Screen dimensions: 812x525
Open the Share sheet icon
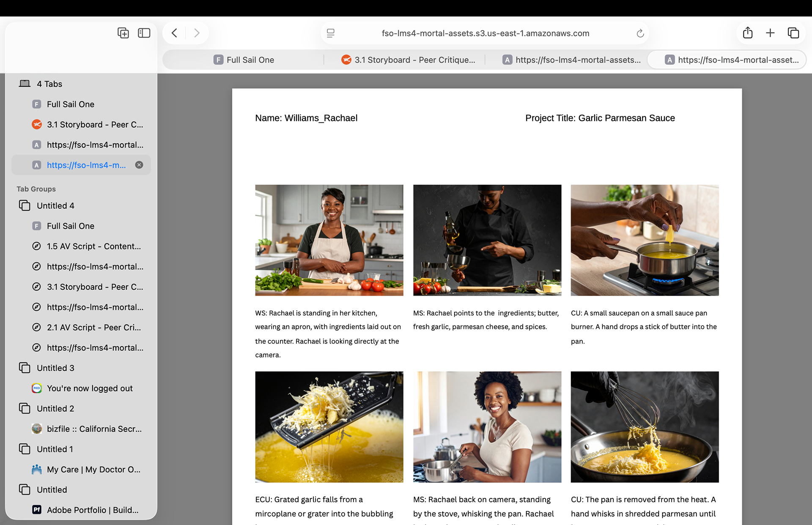[747, 33]
